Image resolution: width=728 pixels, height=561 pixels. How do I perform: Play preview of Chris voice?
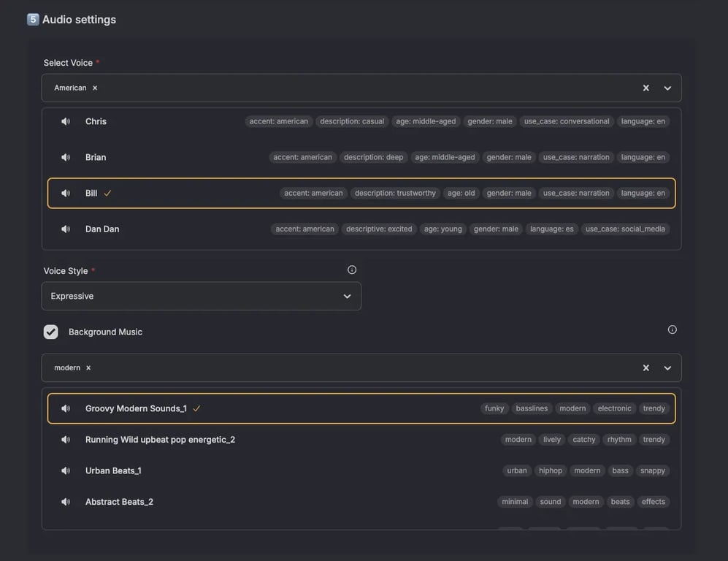point(66,121)
